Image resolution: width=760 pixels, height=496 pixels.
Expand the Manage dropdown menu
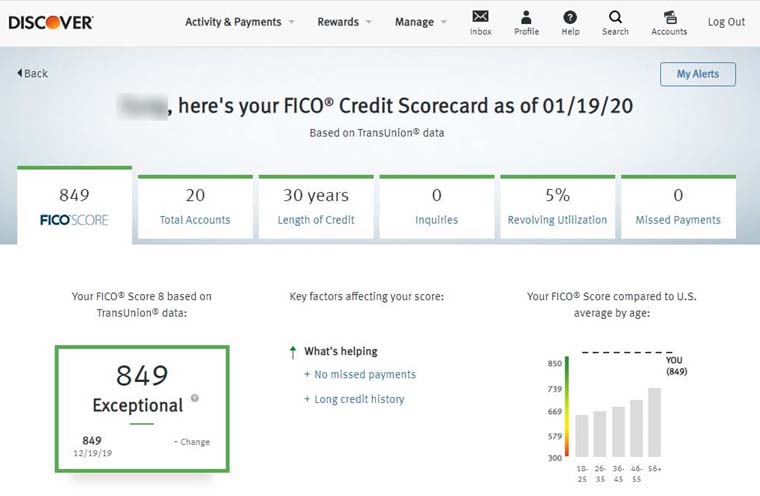[x=421, y=22]
